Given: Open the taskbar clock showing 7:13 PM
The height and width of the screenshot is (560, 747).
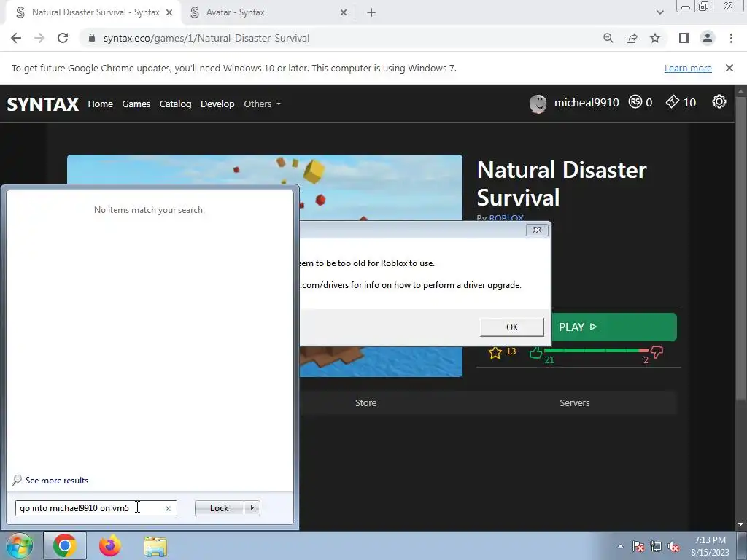Looking at the screenshot, I should pyautogui.click(x=710, y=546).
